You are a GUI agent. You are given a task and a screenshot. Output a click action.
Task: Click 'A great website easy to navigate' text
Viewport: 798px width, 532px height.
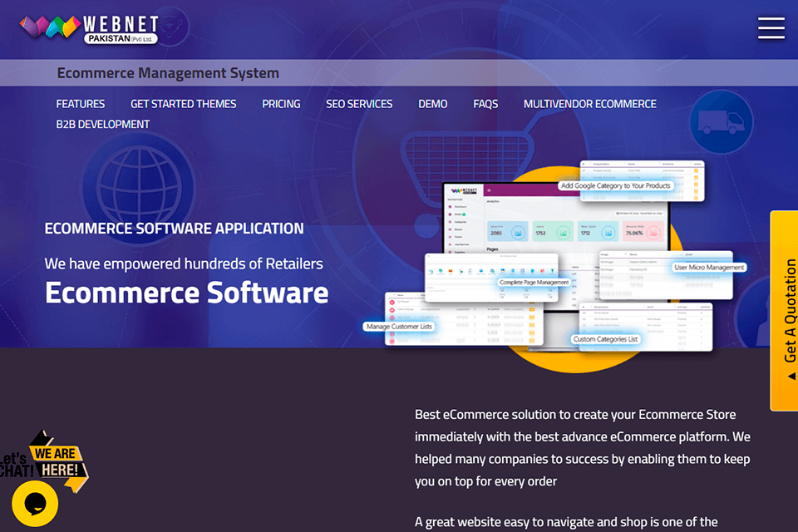pyautogui.click(x=566, y=522)
